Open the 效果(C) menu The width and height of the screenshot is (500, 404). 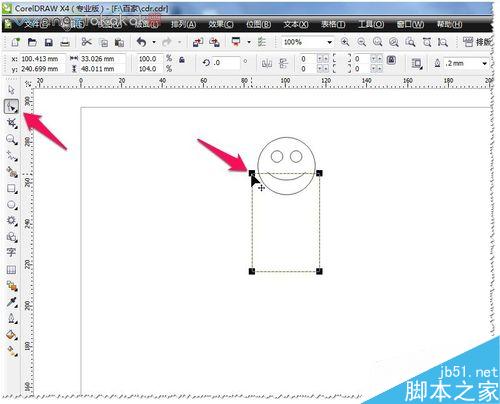click(221, 24)
